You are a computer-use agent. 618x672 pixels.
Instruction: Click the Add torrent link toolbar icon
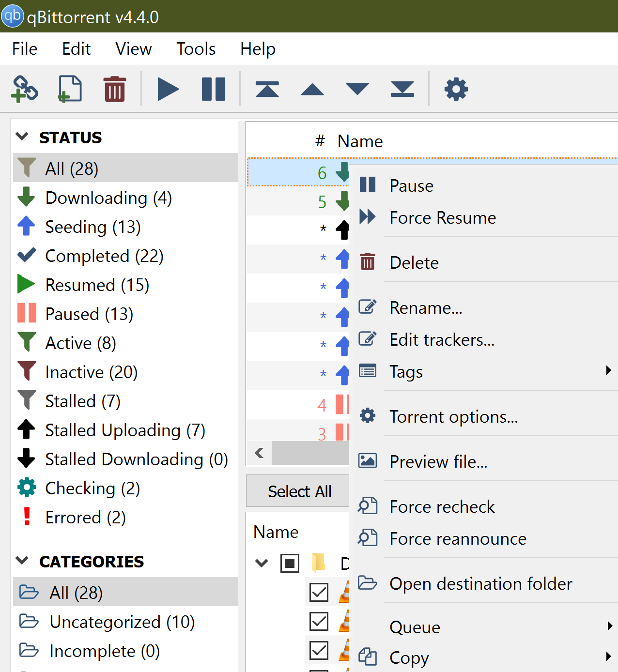(25, 89)
